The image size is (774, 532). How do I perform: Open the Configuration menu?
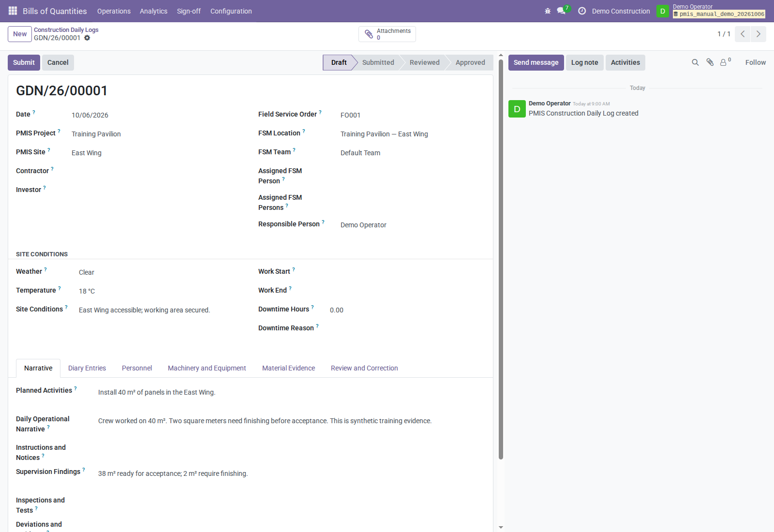pos(231,11)
